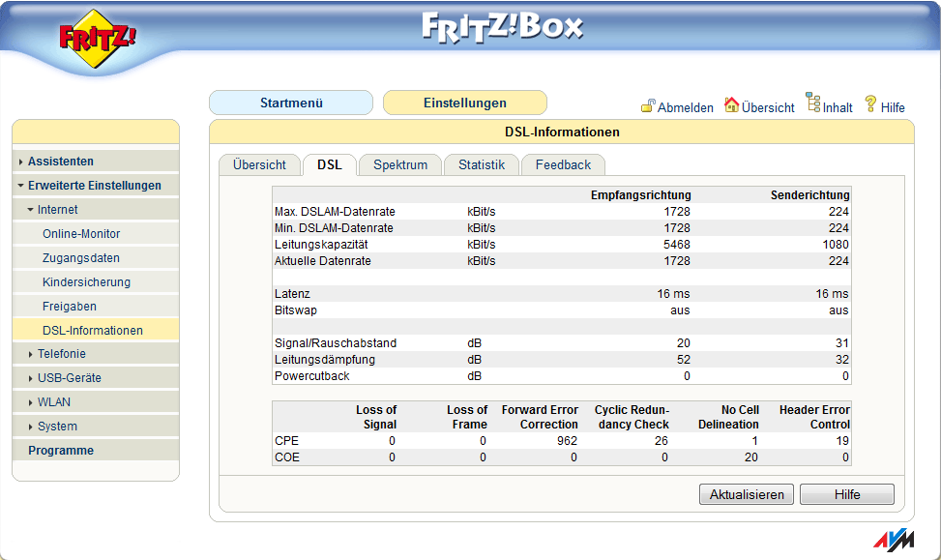The image size is (941, 560).
Task: Click the Leitungskapazität value 5468
Action: 676,245
